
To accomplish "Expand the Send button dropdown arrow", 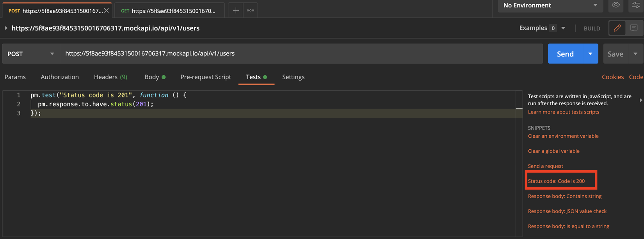I will (590, 54).
